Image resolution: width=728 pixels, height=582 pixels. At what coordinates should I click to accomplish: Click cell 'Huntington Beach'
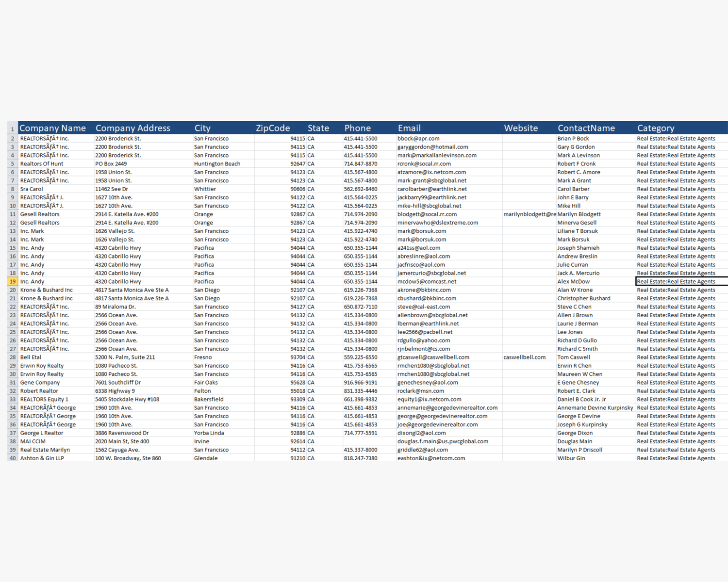224,164
